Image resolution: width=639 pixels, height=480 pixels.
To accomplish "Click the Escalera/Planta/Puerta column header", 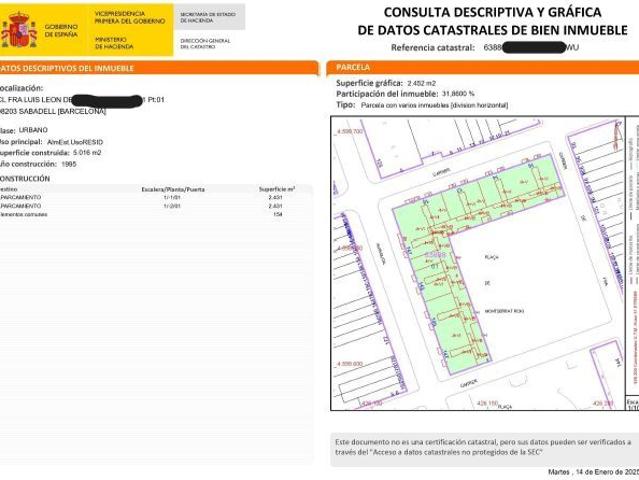I will 173,189.
